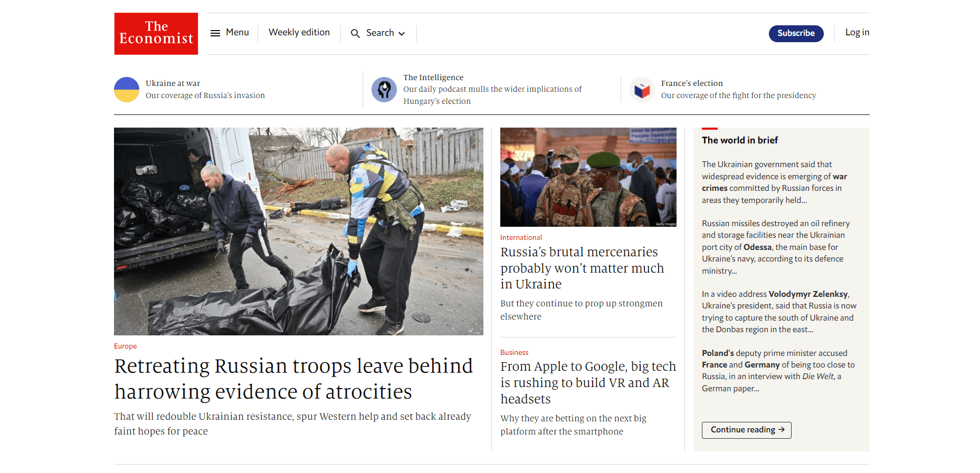Click the arrow in Continue reading
Image resolution: width=980 pixels, height=473 pixels.
point(782,430)
